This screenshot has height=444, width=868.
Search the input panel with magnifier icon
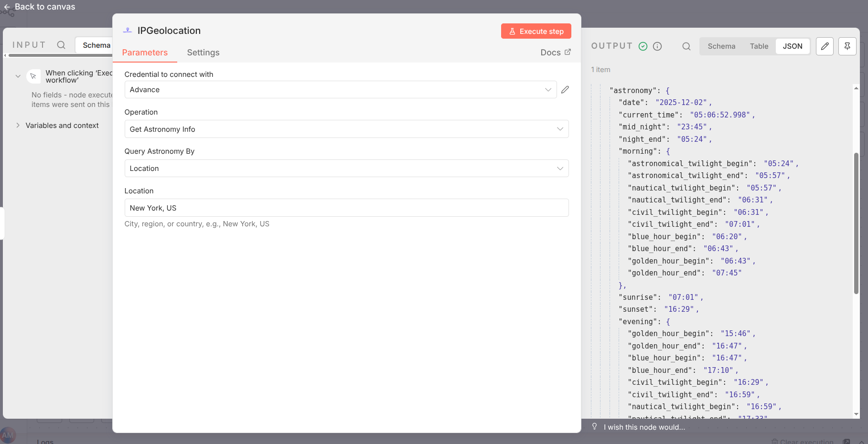pyautogui.click(x=61, y=45)
